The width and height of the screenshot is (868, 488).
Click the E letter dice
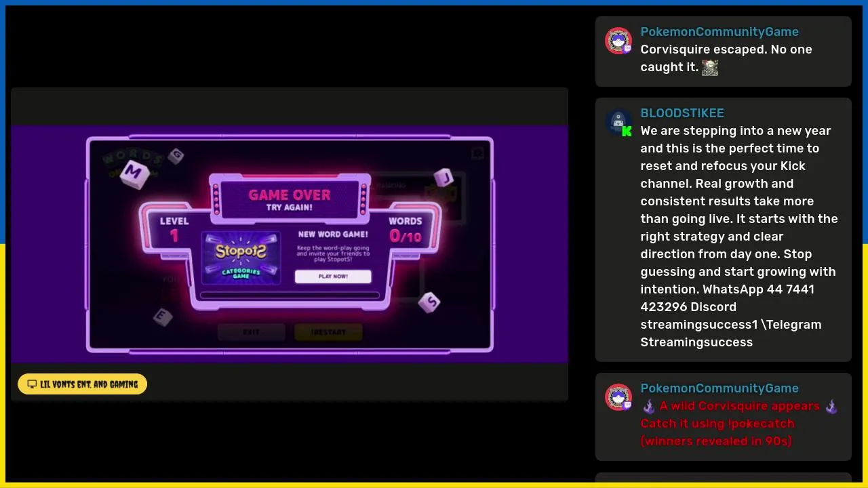coord(161,316)
